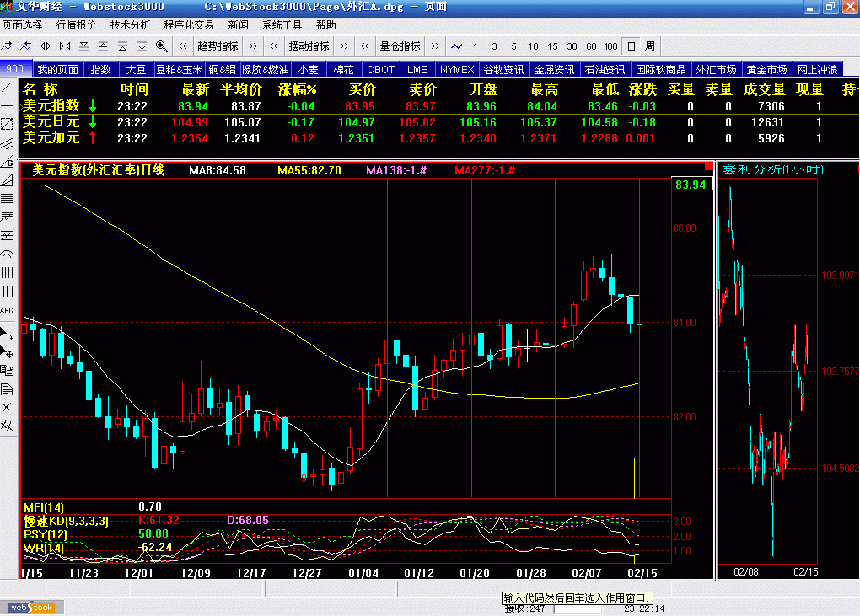
Task: Select the arc curve drawing tool
Action: (7, 254)
